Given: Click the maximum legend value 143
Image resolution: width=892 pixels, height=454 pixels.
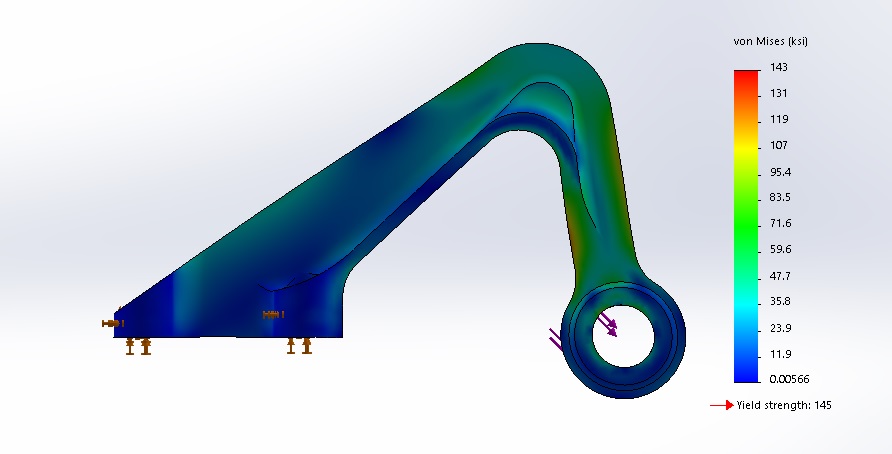Looking at the screenshot, I should click(779, 67).
